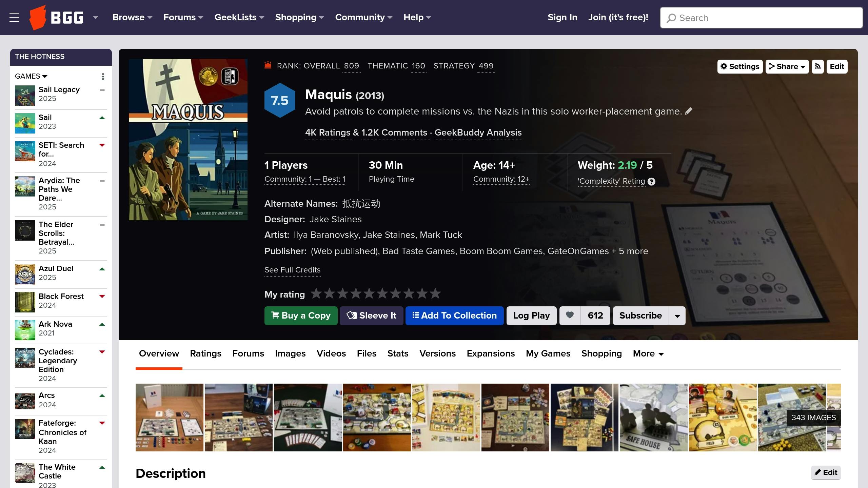Click the 343 IMAGES overlay
Viewport: 868px width, 488px height.
tap(813, 418)
